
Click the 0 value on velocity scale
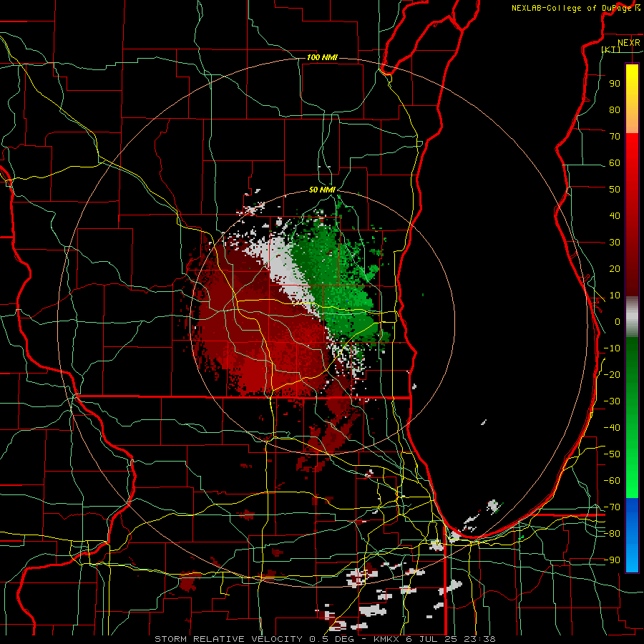(618, 321)
